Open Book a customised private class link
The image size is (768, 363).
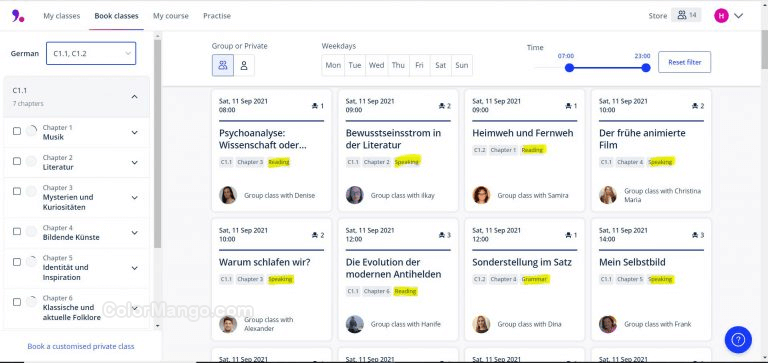(x=81, y=346)
